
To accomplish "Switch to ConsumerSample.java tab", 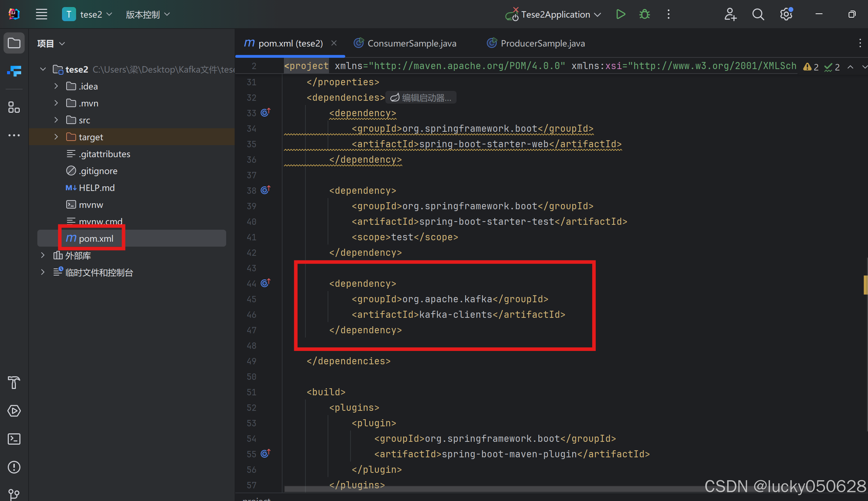I will click(411, 43).
